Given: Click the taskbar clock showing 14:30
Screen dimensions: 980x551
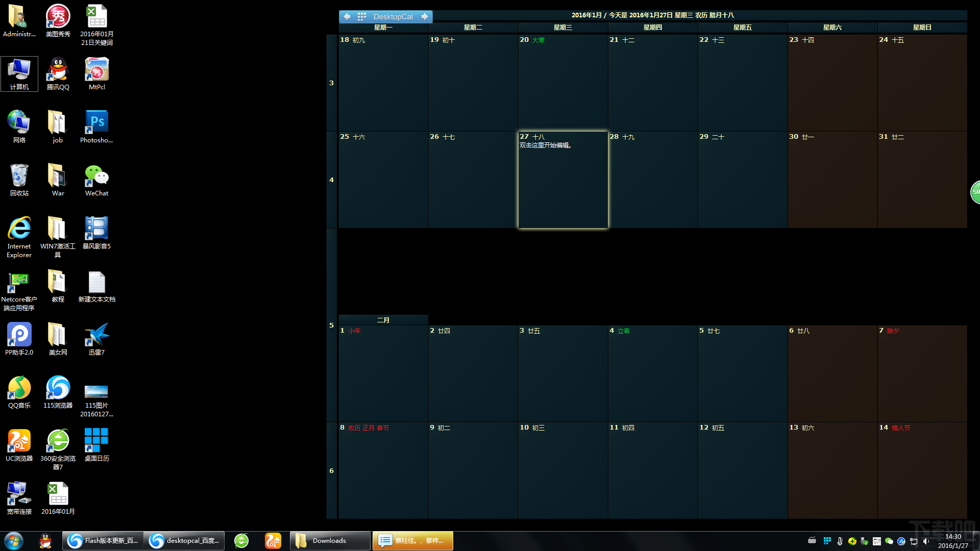Looking at the screenshot, I should (952, 541).
